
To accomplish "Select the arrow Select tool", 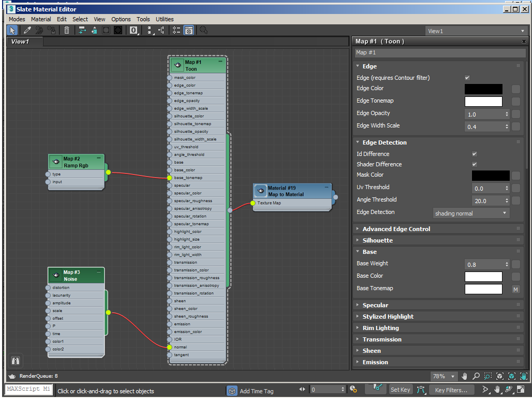I will (x=12, y=30).
